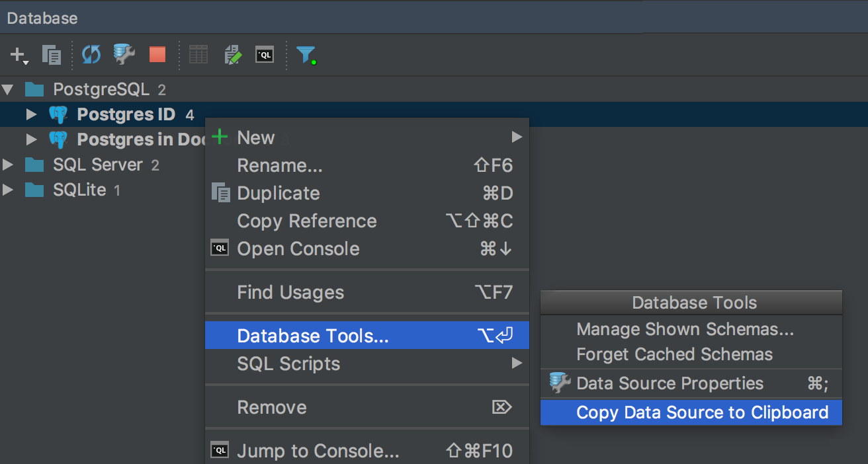
Task: Choose Copy Data Source to Clipboard
Action: click(691, 412)
